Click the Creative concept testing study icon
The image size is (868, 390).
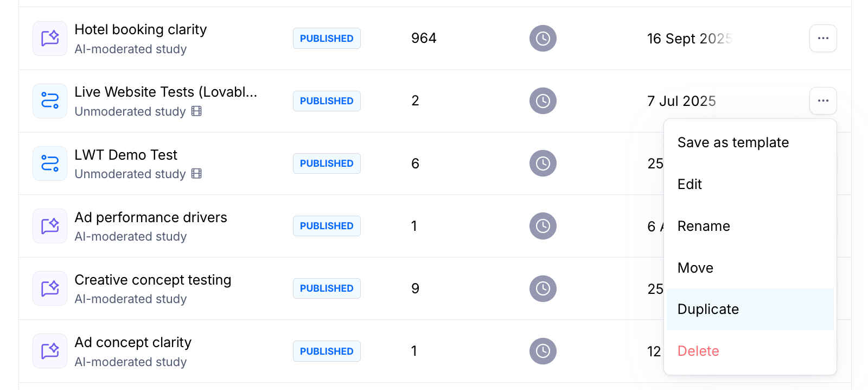coord(50,288)
